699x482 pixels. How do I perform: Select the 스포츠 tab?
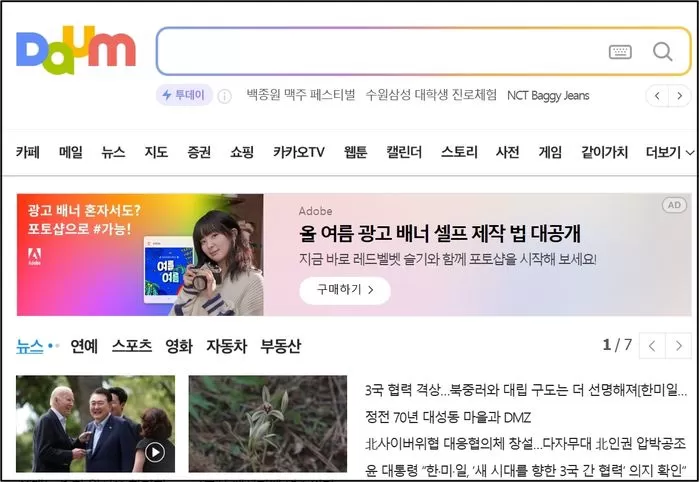(x=132, y=346)
